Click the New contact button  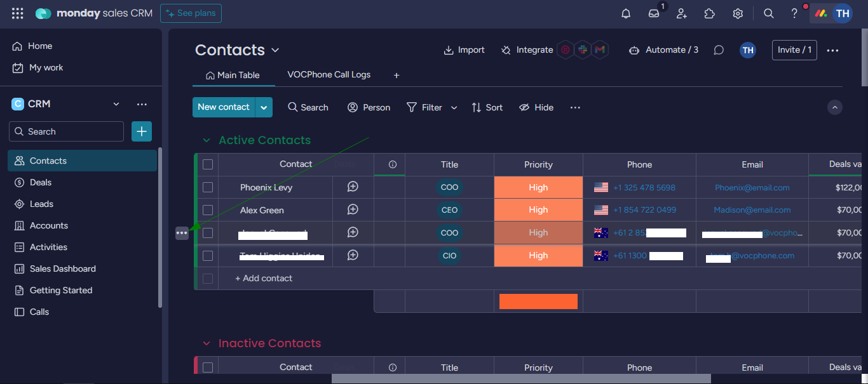(x=224, y=107)
